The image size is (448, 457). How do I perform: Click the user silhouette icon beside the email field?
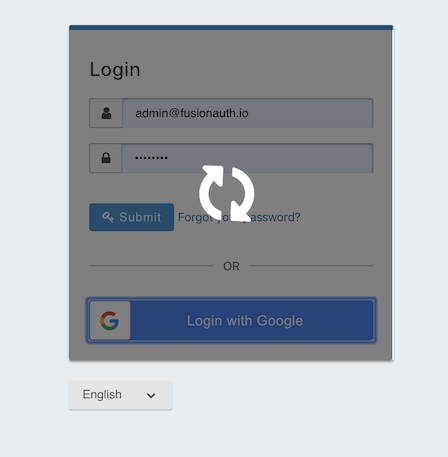tap(106, 113)
